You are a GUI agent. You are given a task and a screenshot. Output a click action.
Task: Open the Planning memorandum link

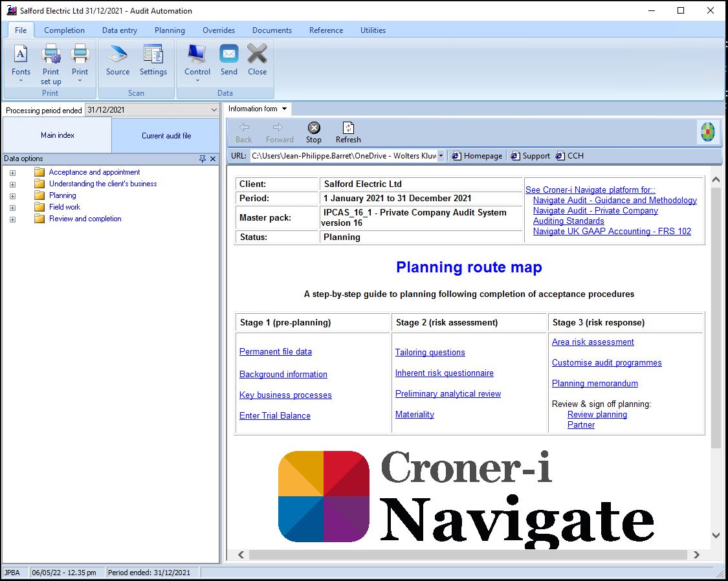(x=595, y=383)
